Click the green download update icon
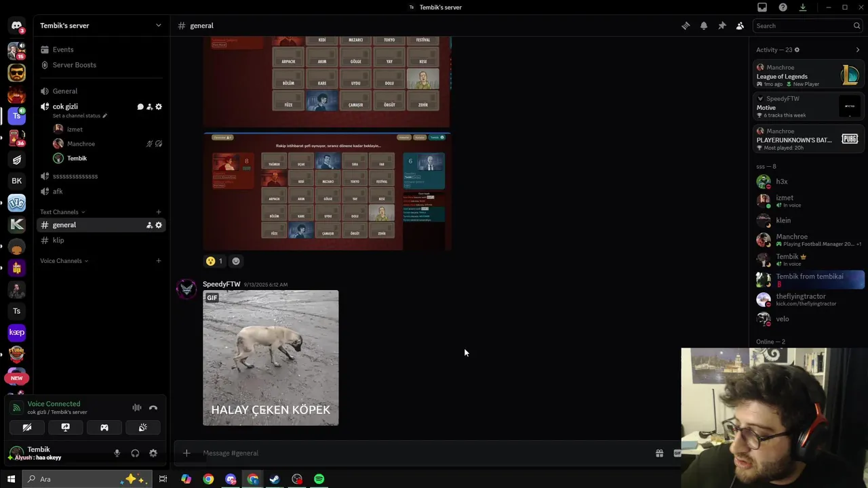 pyautogui.click(x=803, y=7)
